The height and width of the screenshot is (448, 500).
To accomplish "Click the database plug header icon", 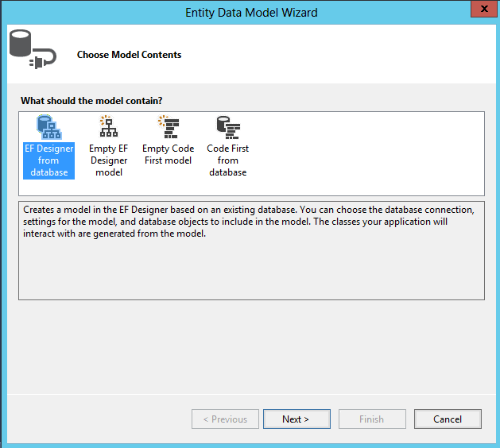I will tap(33, 49).
